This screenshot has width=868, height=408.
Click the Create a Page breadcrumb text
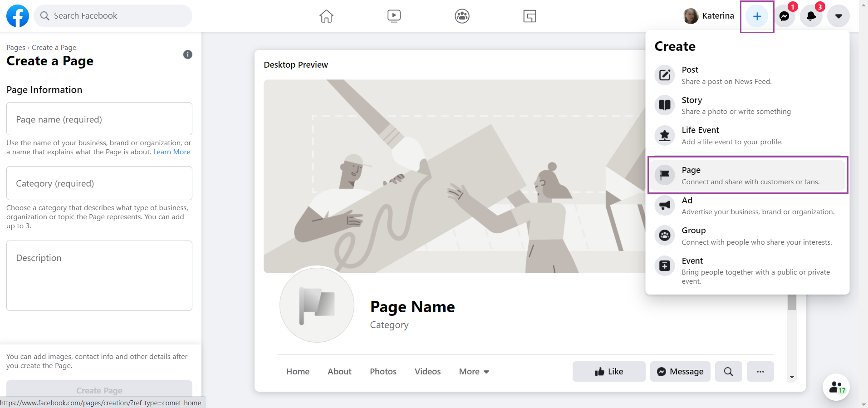tap(54, 48)
